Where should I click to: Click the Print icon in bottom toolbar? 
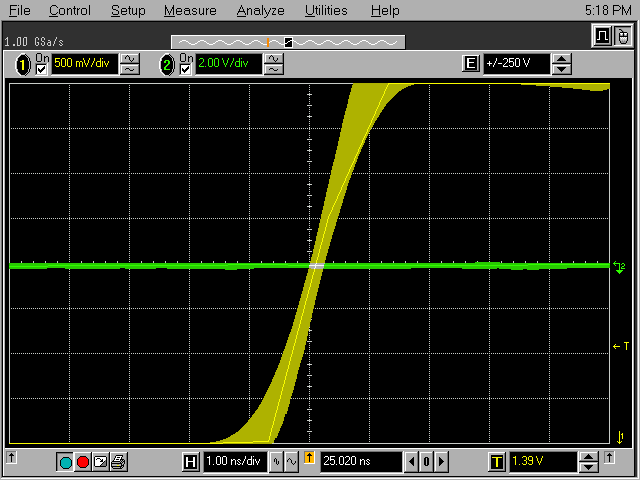coord(118,462)
